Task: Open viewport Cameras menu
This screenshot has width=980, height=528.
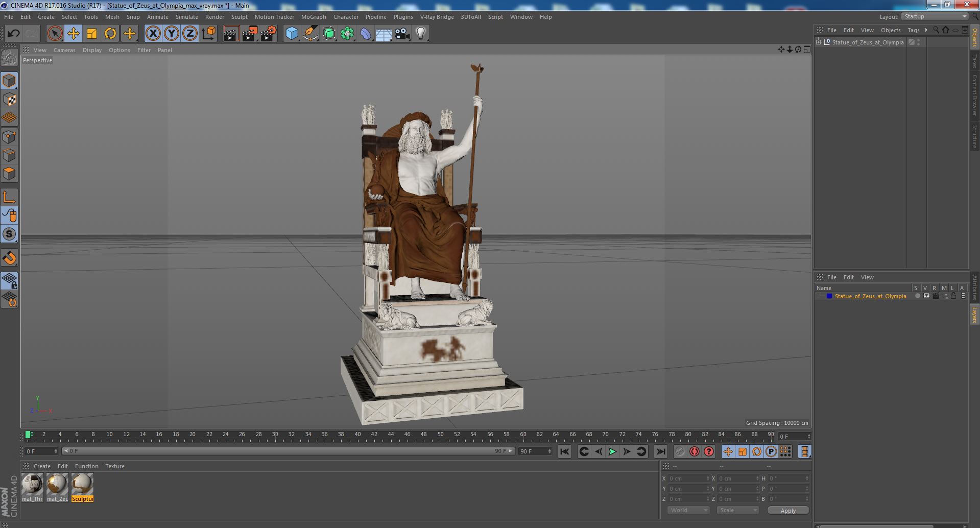Action: tap(64, 50)
